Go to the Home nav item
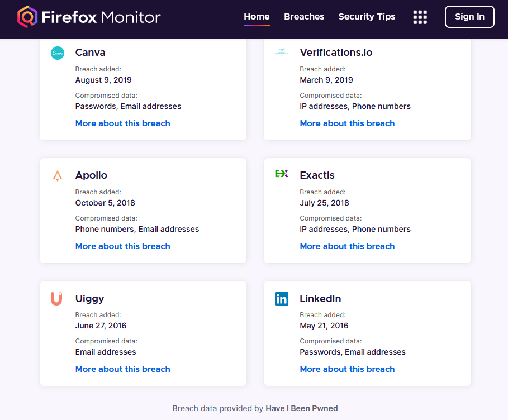The image size is (508, 420). (257, 17)
